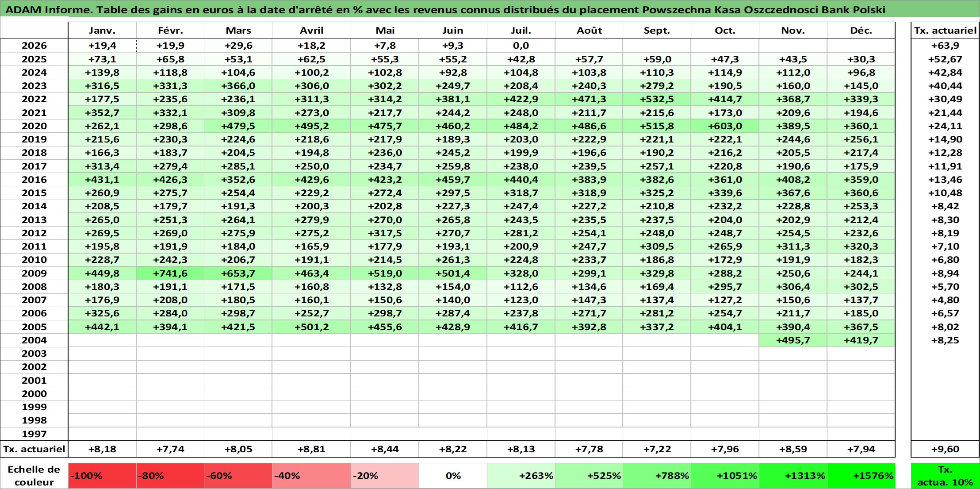980x489 pixels.
Task: Select the Janv. column header
Action: click(102, 31)
